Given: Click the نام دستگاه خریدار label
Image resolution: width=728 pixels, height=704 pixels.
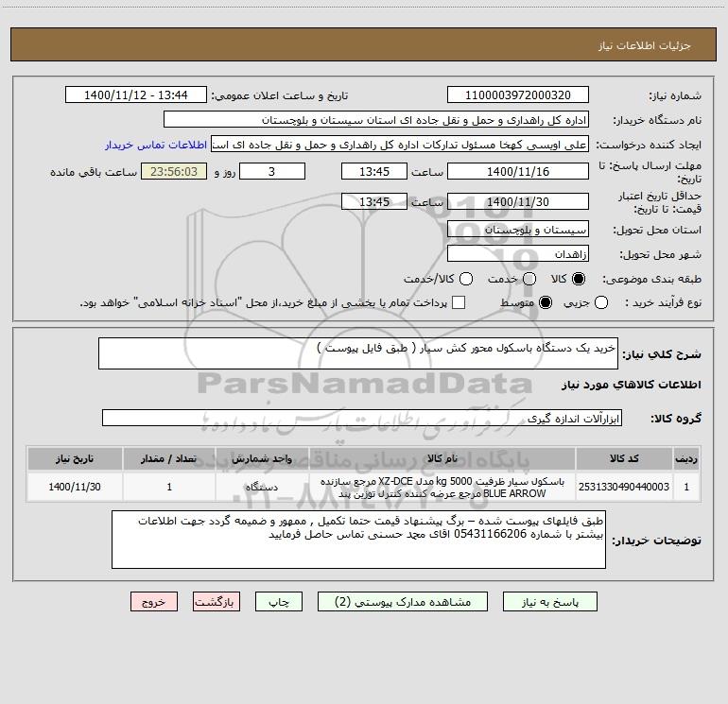Looking at the screenshot, I should [657, 121].
